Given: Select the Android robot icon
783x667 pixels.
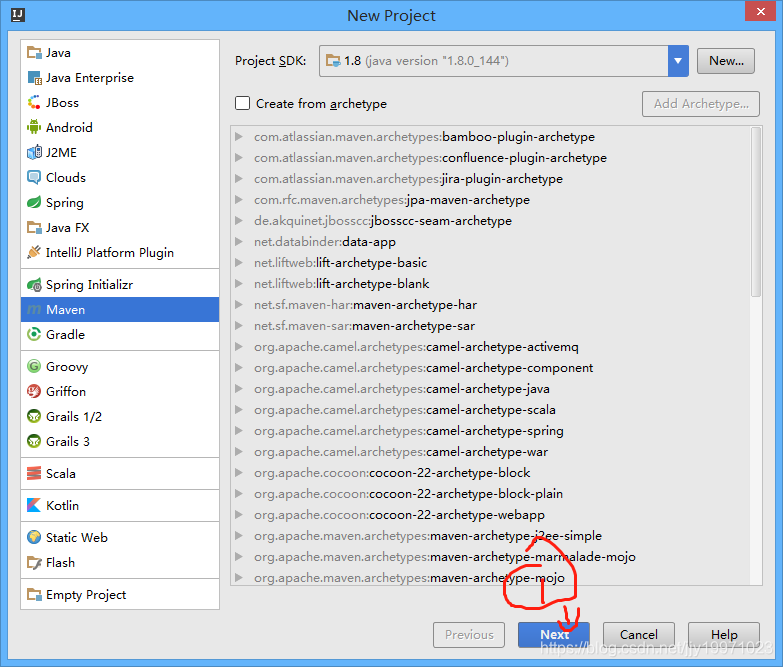Looking at the screenshot, I should 34,127.
